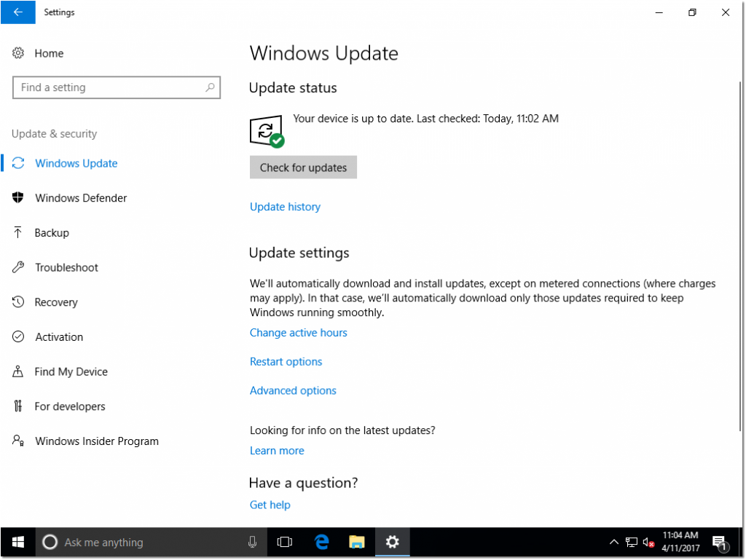The image size is (746, 560).
Task: Click the Windows Defender shield icon
Action: 18,198
